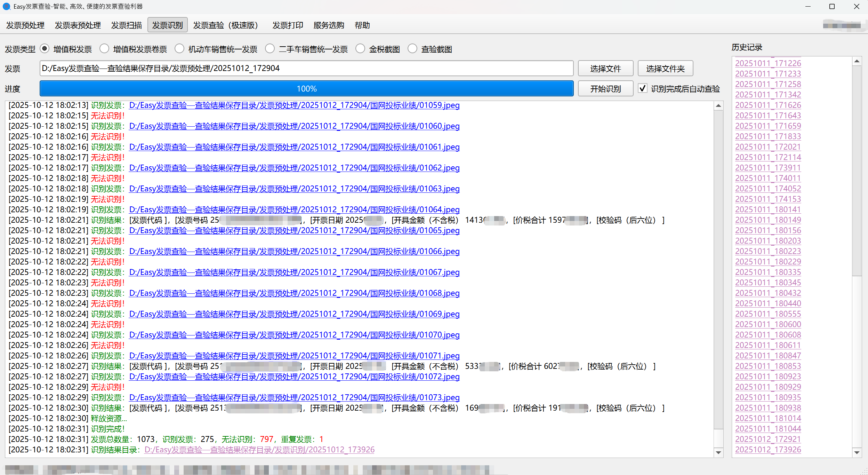Select 增值税发票卷票 invoice type

pyautogui.click(x=104, y=49)
